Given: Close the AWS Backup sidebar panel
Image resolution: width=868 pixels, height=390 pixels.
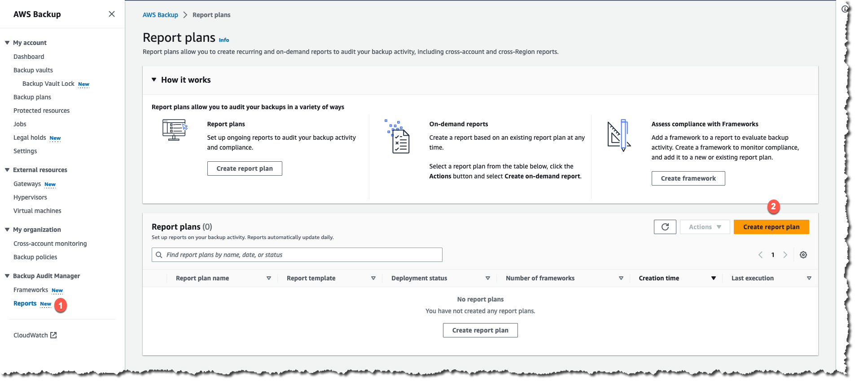Looking at the screenshot, I should pos(112,14).
